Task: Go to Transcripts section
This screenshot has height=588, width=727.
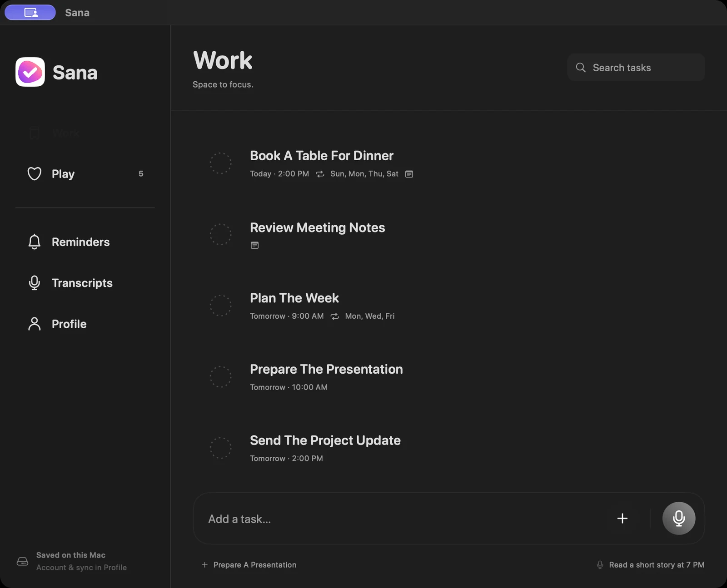Action: [85, 283]
